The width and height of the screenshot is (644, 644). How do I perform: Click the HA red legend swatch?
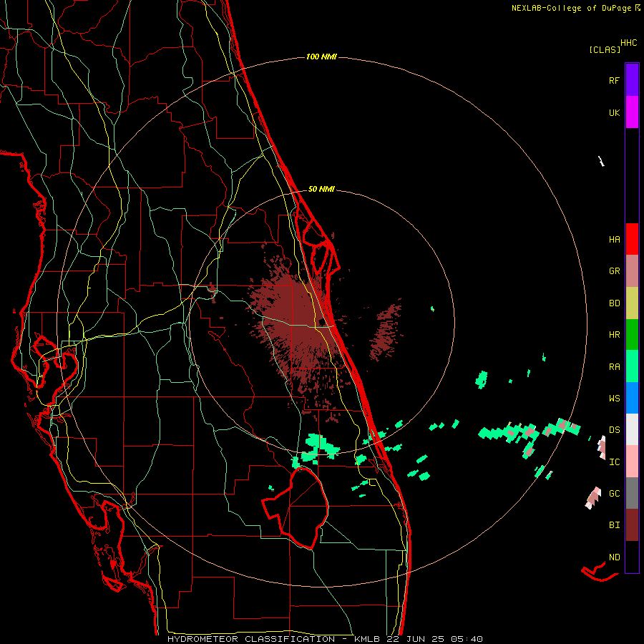632,239
